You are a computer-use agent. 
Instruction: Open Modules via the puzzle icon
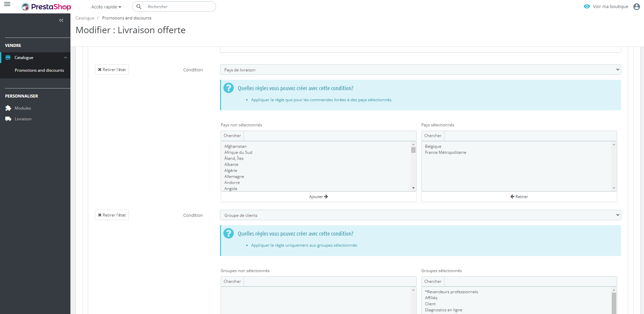coord(8,108)
